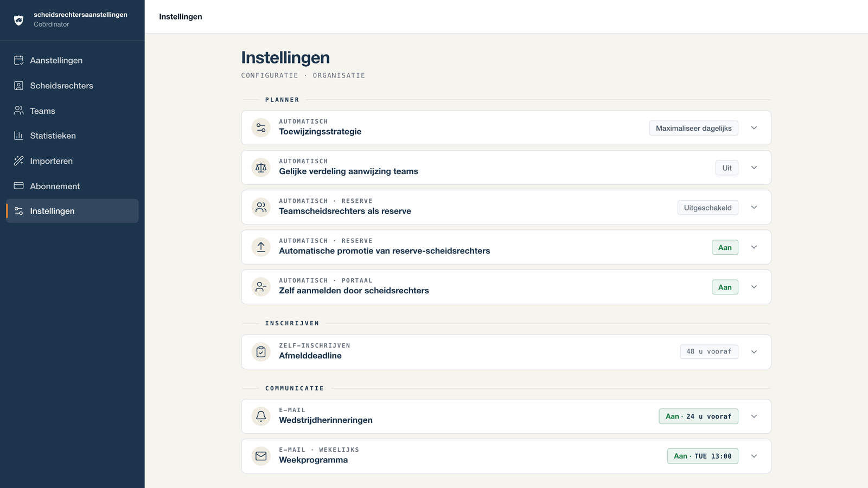This screenshot has height=488, width=868.
Task: Click the sliders icon beside Toewijzingsstrategie
Action: [x=261, y=128]
